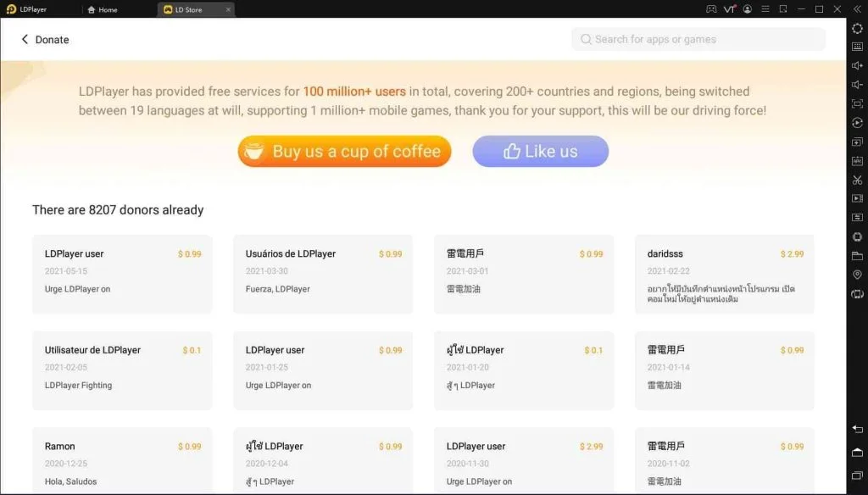Collapse the right toolbar with double arrows

[857, 8]
